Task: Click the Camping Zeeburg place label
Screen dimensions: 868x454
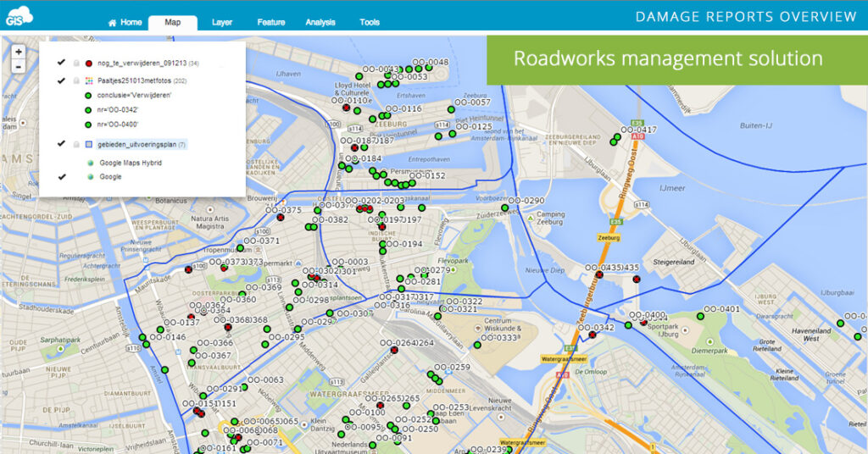Action: pyautogui.click(x=549, y=218)
